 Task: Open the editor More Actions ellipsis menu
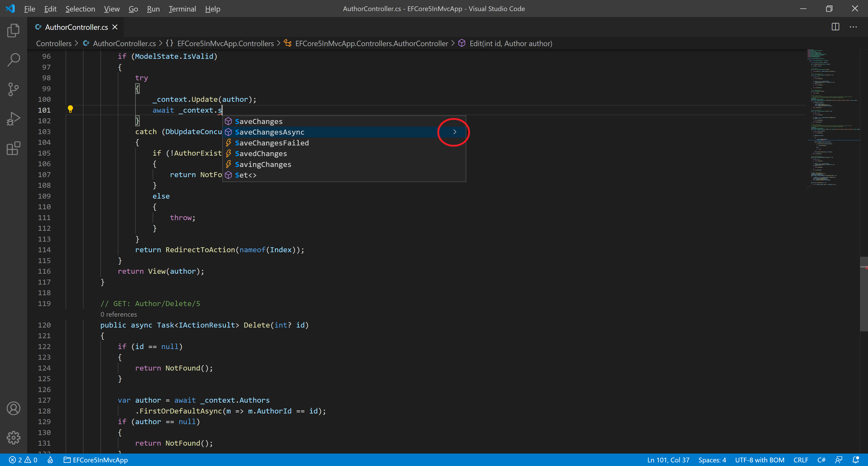853,27
